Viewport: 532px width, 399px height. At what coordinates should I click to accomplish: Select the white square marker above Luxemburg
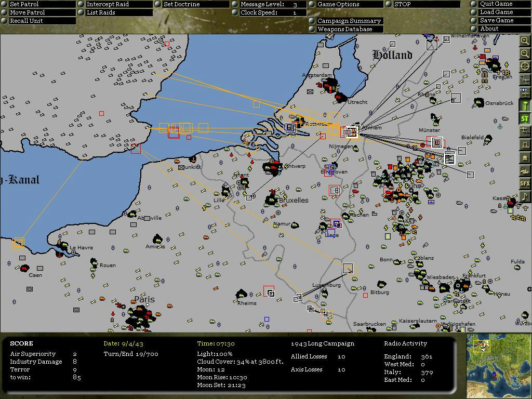[348, 269]
